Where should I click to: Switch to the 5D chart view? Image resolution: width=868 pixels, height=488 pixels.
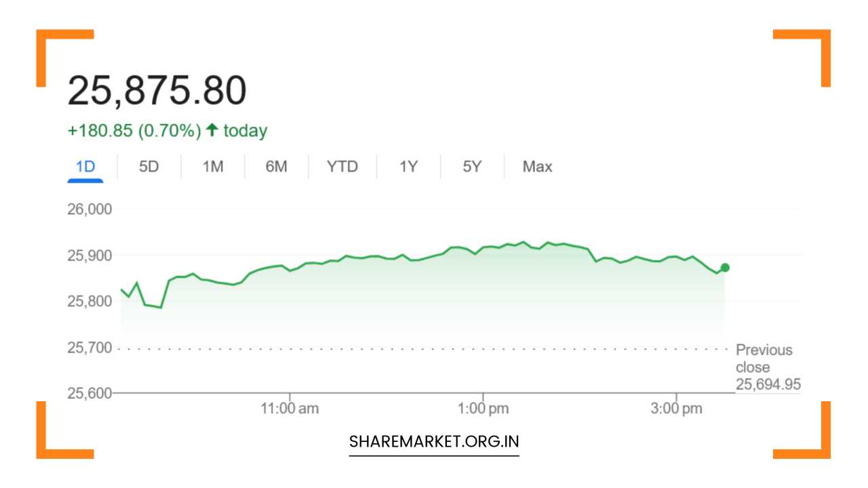[149, 167]
